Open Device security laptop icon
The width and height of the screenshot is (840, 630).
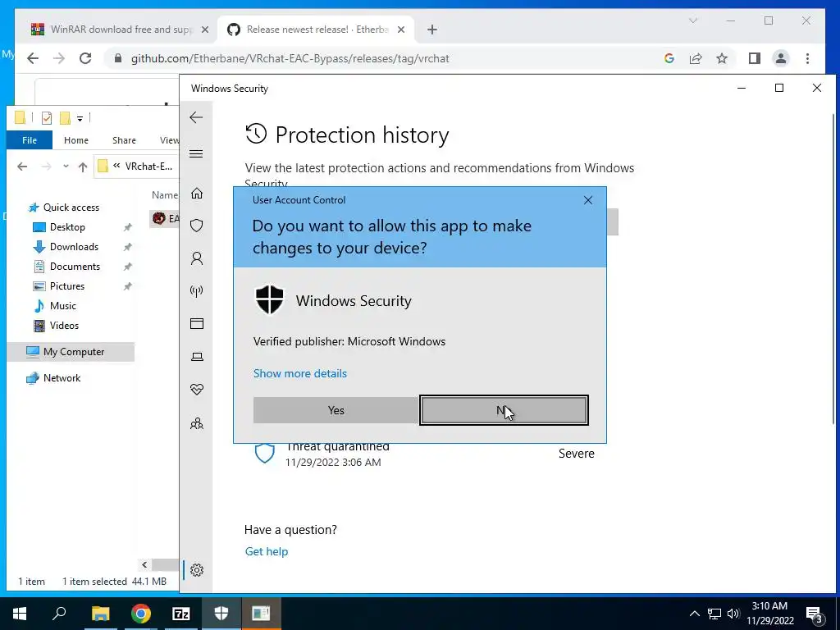pyautogui.click(x=197, y=357)
